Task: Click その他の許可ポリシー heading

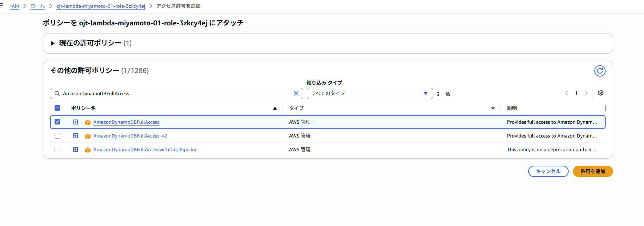Action: click(85, 71)
